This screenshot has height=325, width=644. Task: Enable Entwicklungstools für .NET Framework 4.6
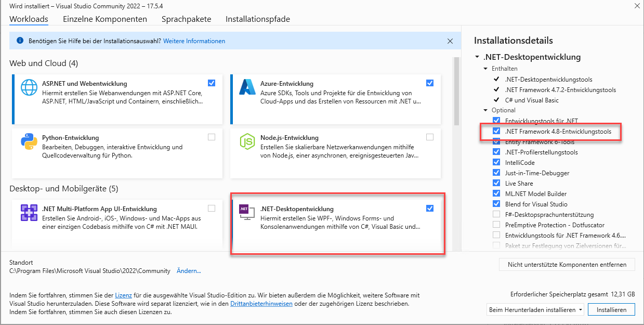[496, 236]
